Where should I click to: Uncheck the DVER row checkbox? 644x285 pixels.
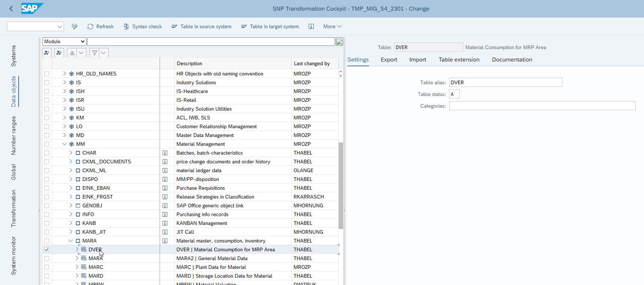pyautogui.click(x=46, y=249)
